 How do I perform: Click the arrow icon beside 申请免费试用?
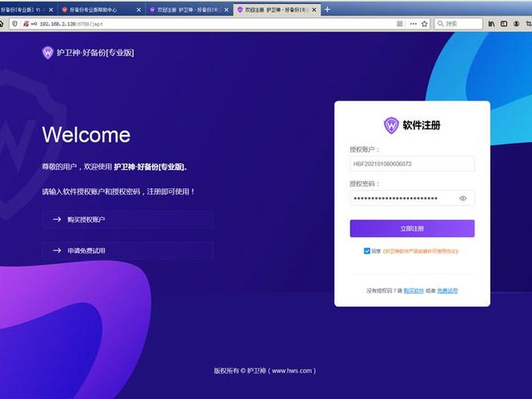57,251
